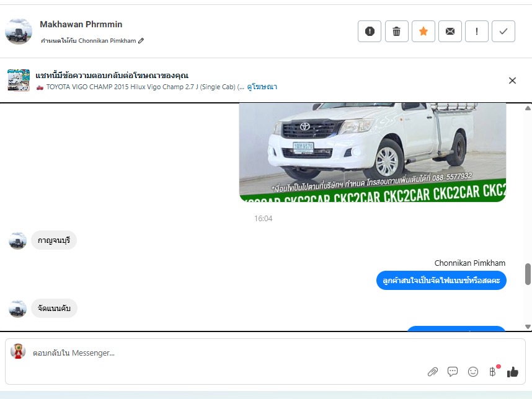Mark conversation done with checkmark button
Viewport: 532px width, 399px height.
click(503, 31)
